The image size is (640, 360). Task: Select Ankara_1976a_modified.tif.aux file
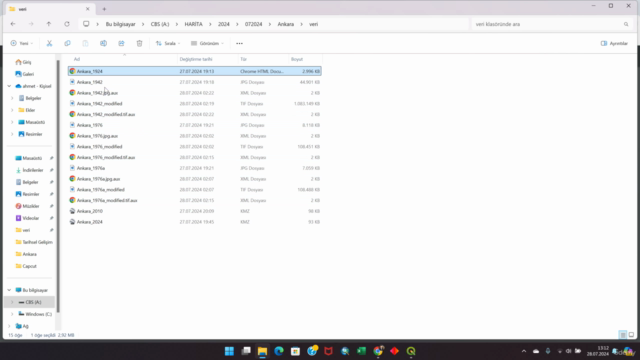tap(195, 200)
